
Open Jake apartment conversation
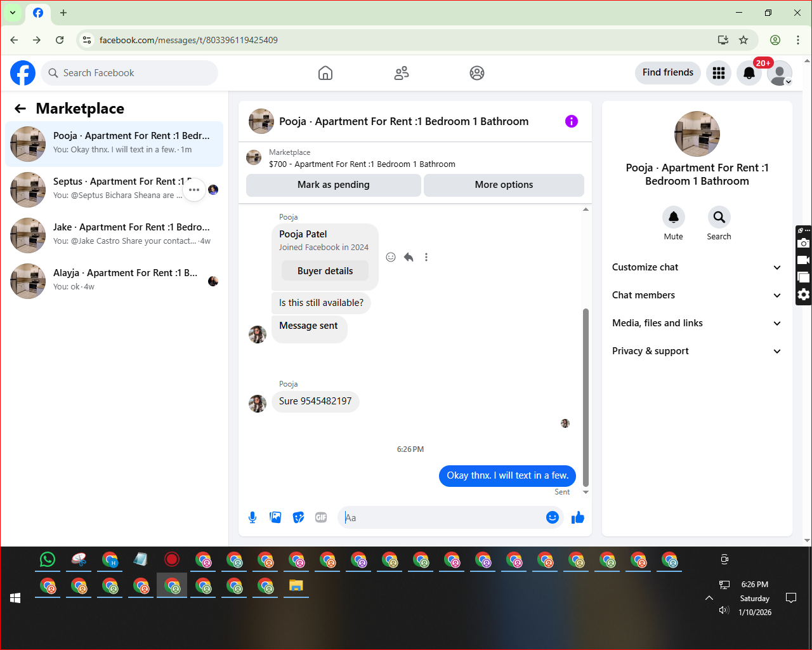coord(114,235)
